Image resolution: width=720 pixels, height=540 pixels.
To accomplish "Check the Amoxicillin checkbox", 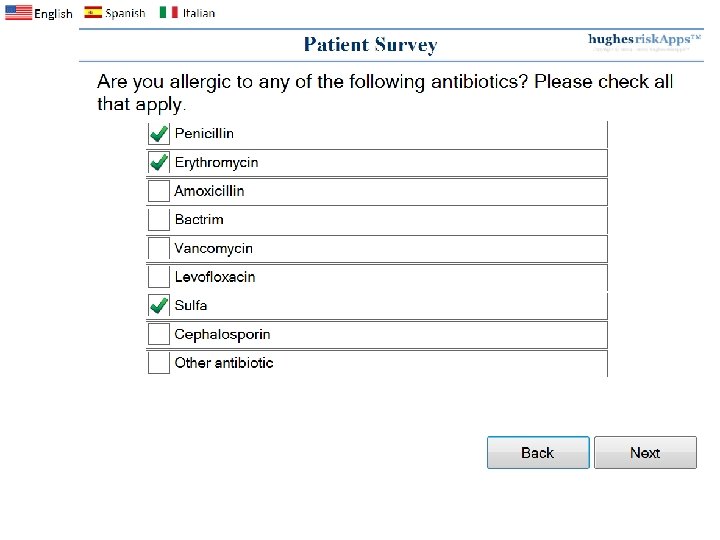I will pos(158,191).
